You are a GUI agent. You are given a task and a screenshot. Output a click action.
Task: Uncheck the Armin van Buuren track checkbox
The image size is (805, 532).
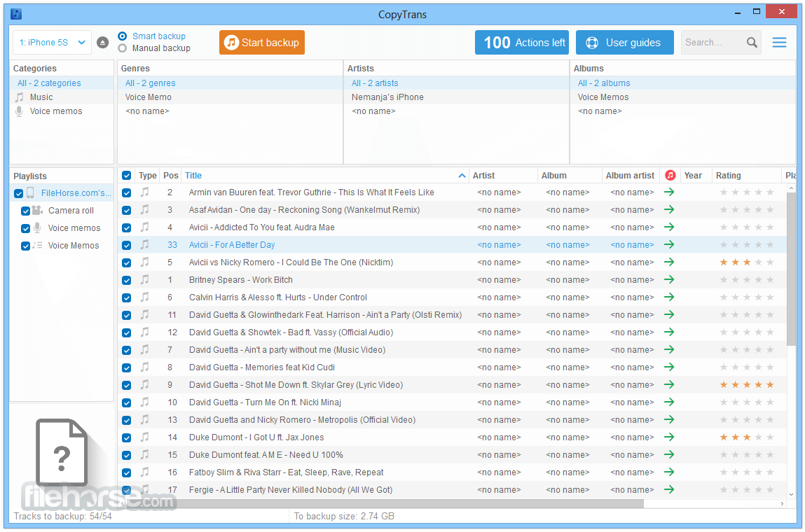(126, 193)
